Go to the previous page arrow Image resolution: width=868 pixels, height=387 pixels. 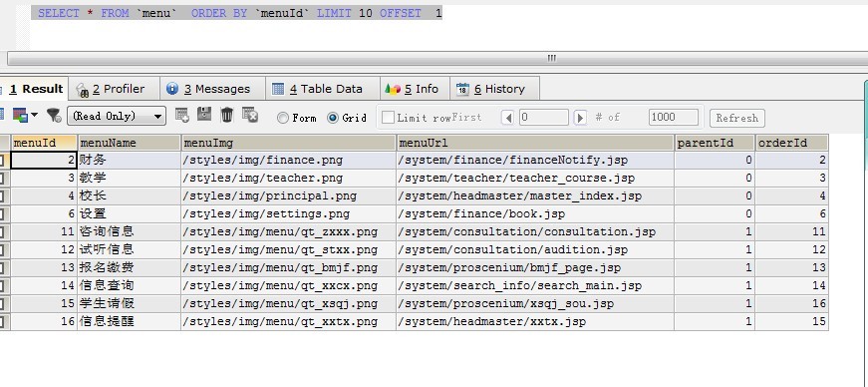pos(507,118)
